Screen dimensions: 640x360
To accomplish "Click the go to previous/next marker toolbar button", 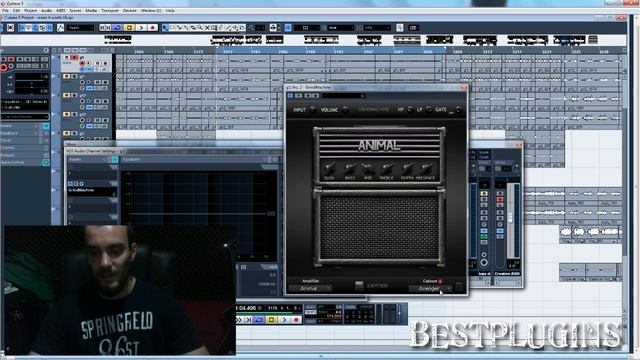I will tap(105, 28).
